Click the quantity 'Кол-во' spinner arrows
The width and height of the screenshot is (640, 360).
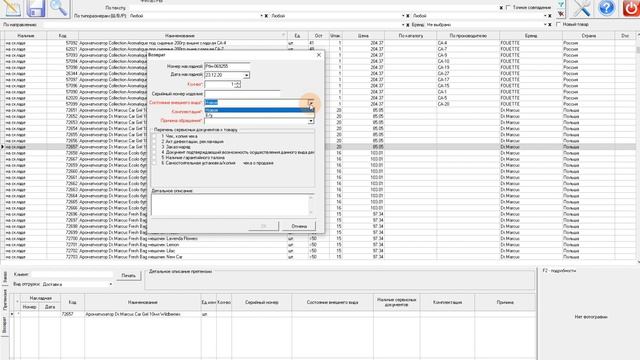point(238,84)
